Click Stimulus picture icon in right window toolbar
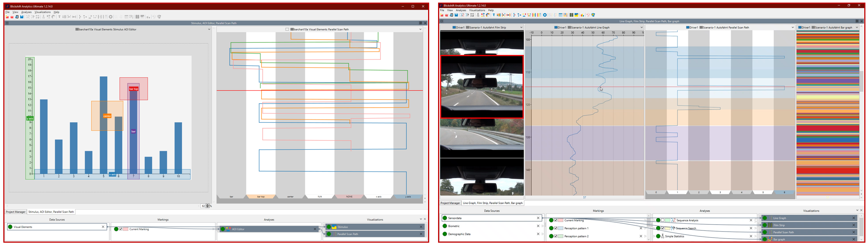The width and height of the screenshot is (868, 246). pyautogui.click(x=576, y=15)
